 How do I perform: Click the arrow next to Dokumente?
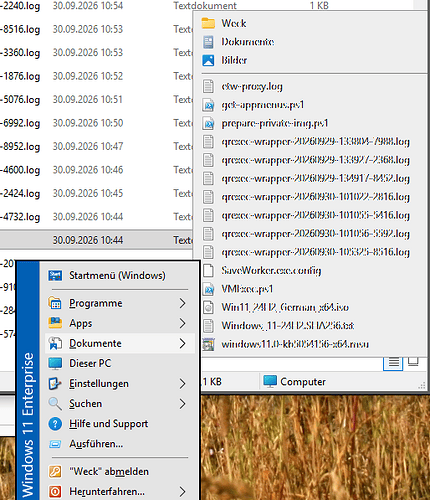point(182,343)
